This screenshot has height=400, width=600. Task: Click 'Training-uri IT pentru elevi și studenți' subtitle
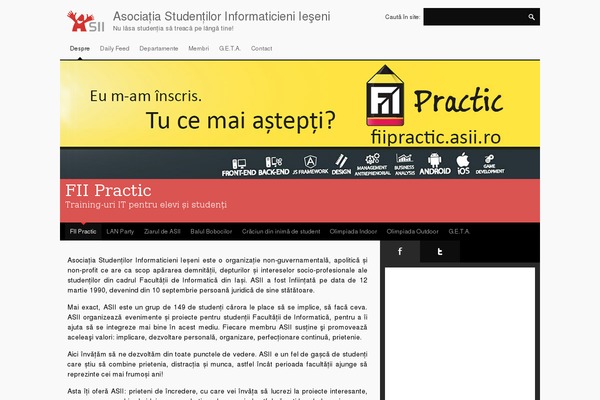[146, 205]
